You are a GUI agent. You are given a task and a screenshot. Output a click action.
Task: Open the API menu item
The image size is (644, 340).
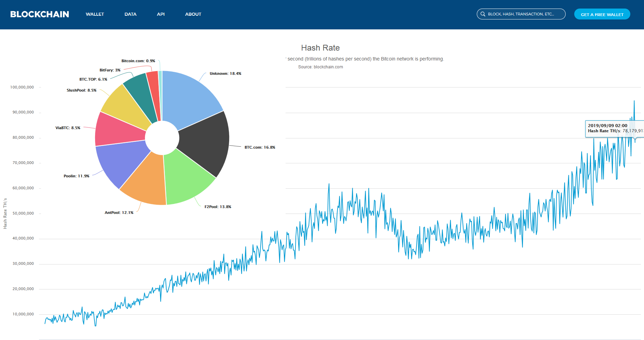pos(161,14)
